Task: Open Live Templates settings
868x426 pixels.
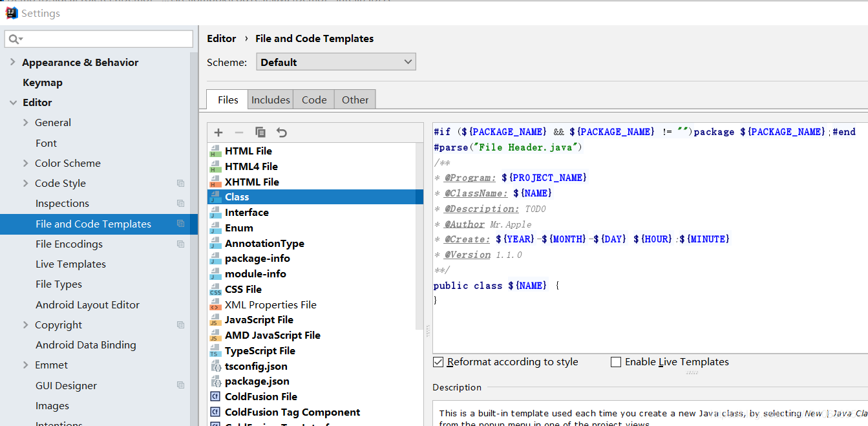Action: [x=70, y=264]
